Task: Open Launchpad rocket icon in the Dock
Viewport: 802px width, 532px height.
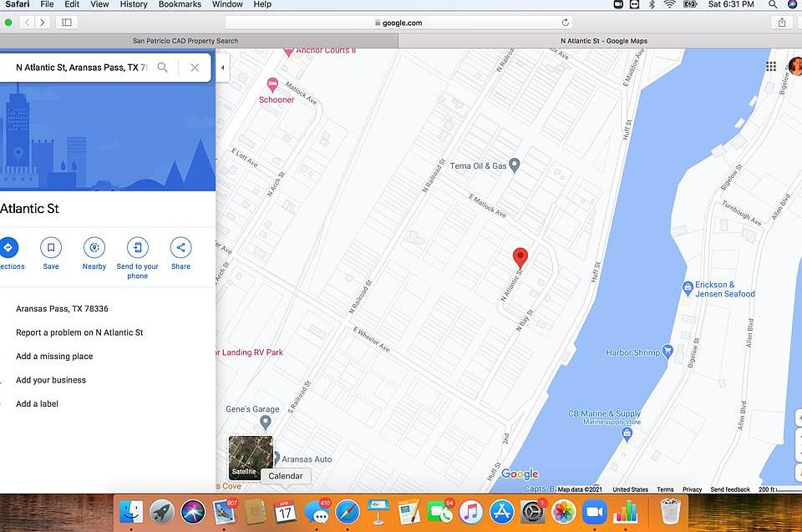Action: [162, 512]
